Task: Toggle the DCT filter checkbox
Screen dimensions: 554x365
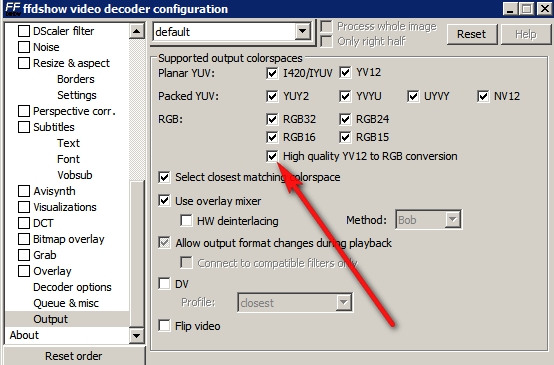Action: tap(24, 223)
